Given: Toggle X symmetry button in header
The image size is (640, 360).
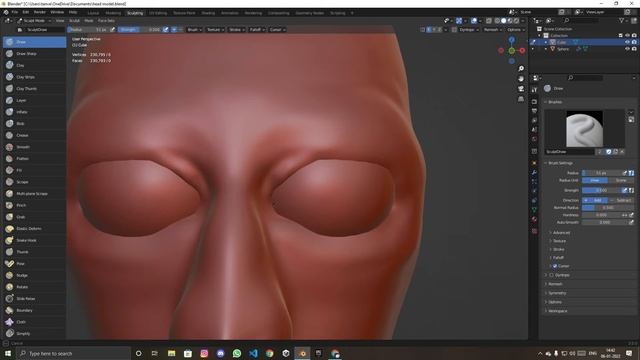Looking at the screenshot, I should click(429, 30).
